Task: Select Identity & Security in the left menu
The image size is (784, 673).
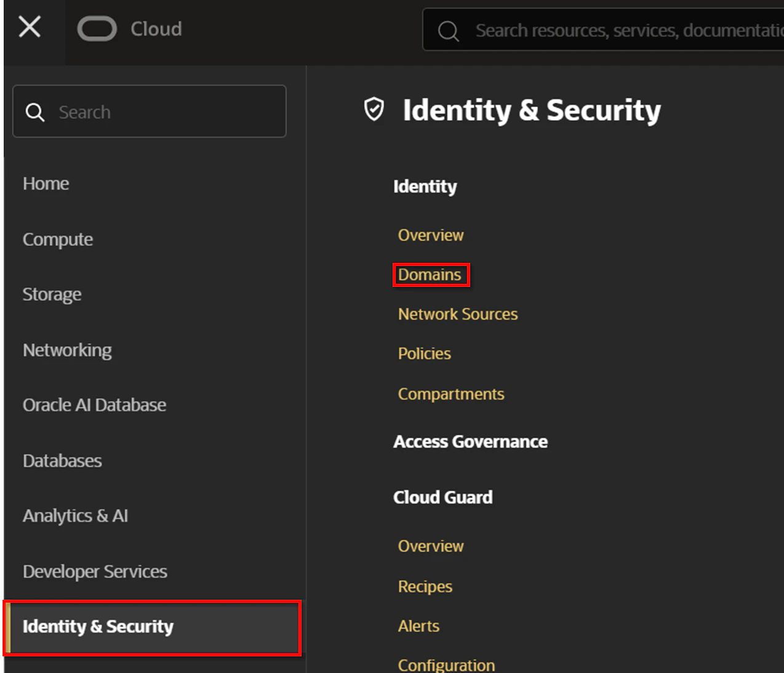Action: pyautogui.click(x=153, y=627)
